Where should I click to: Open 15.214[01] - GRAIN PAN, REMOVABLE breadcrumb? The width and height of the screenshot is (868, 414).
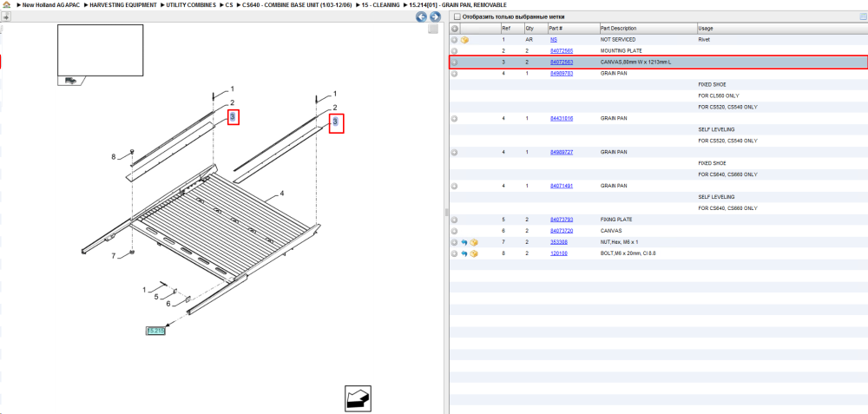pyautogui.click(x=457, y=5)
